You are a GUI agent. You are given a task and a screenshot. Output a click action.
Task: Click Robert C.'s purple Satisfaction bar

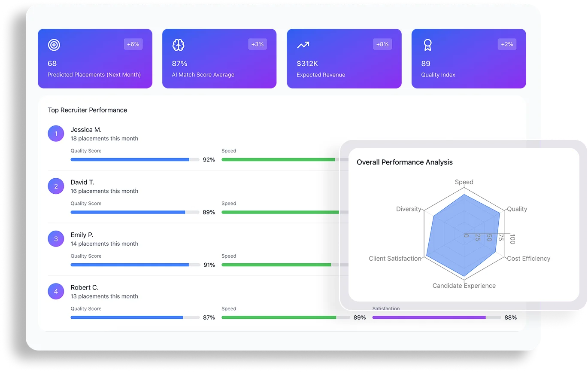coord(429,317)
